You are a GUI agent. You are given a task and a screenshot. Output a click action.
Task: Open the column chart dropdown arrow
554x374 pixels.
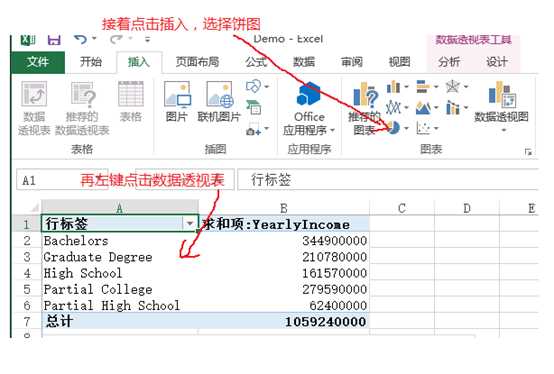click(x=406, y=87)
